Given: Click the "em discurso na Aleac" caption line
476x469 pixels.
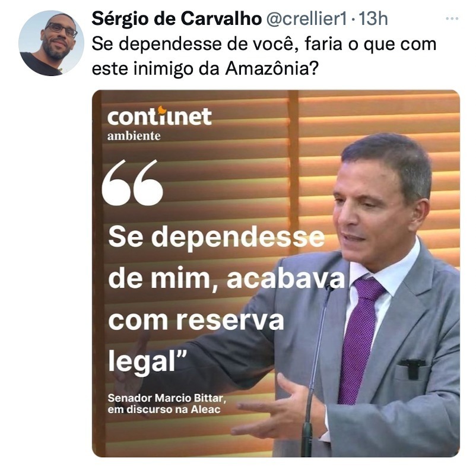Looking at the screenshot, I should (x=164, y=410).
